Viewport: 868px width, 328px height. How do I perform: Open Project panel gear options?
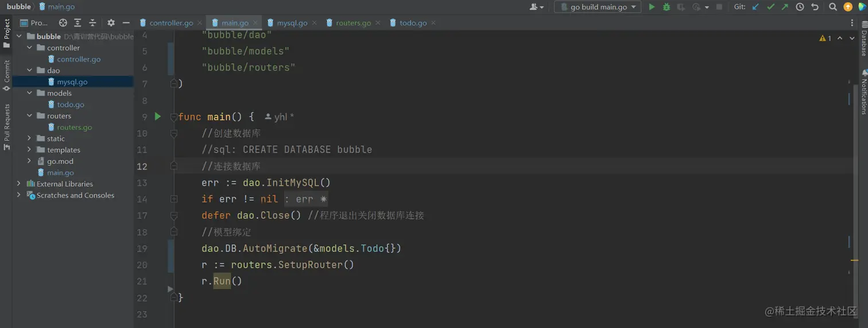(x=111, y=23)
